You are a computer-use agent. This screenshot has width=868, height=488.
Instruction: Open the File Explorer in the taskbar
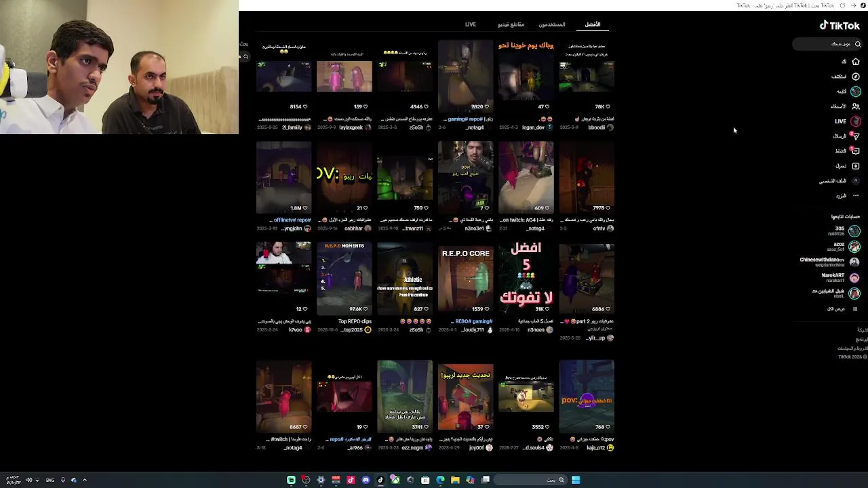tap(455, 480)
